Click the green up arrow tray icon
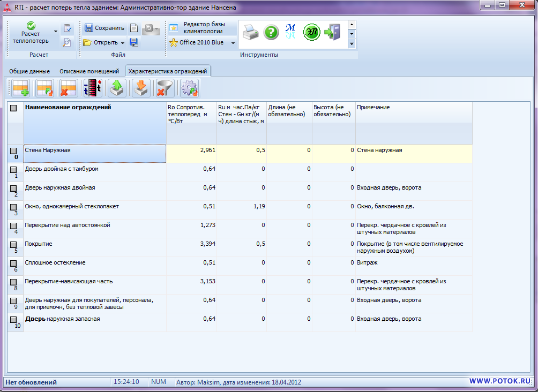 [117, 88]
